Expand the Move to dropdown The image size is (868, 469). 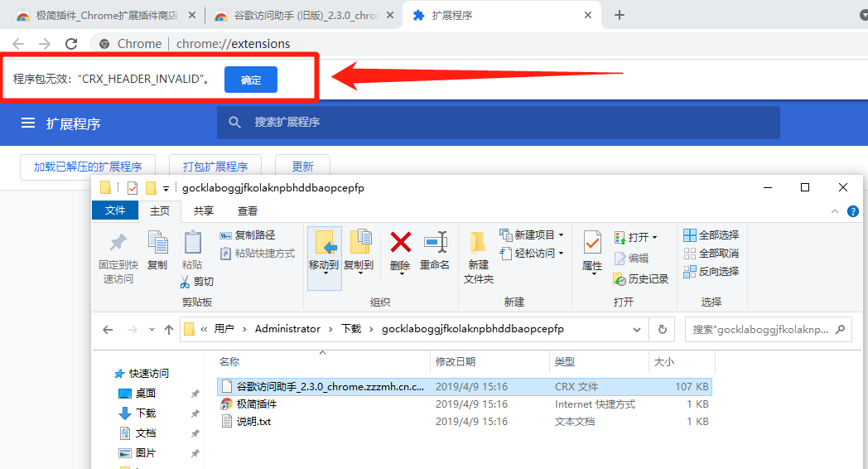click(x=324, y=275)
